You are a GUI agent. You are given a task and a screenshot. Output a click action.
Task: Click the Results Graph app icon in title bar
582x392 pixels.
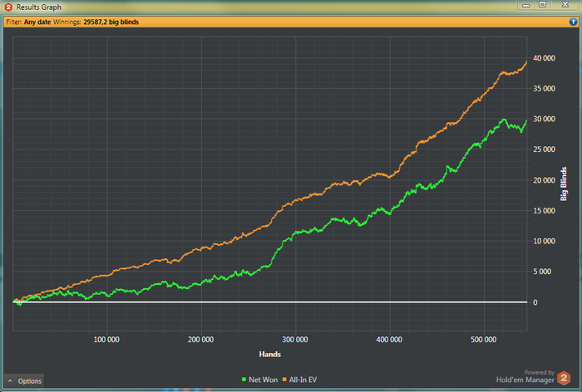click(x=8, y=7)
